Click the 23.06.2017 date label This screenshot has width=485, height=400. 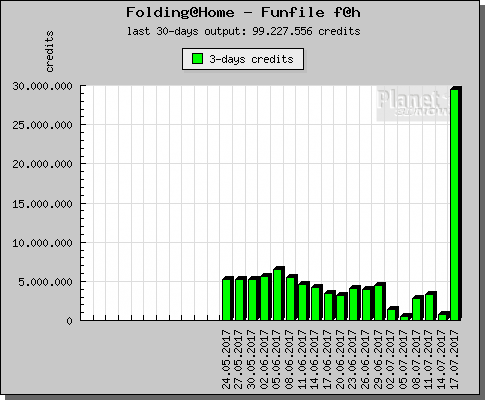(353, 359)
